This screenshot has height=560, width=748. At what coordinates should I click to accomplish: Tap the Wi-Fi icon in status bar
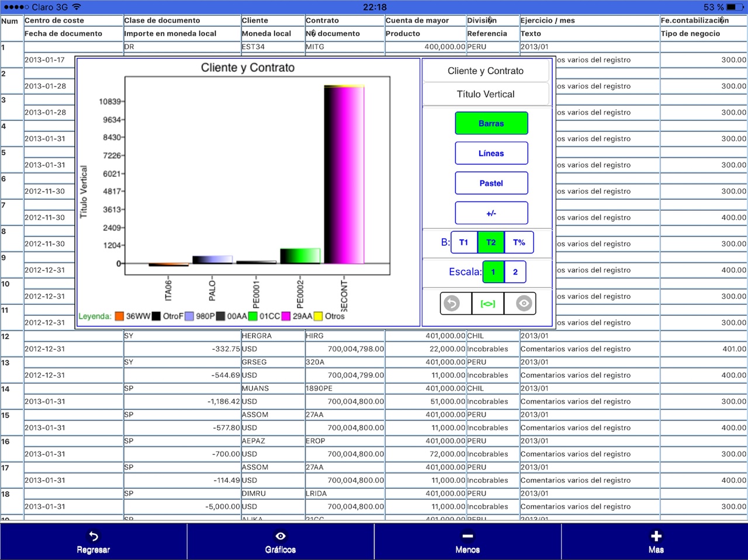tap(77, 7)
